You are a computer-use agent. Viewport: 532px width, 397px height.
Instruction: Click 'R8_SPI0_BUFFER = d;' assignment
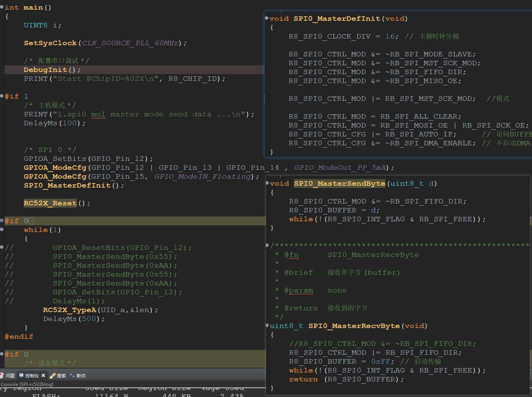tap(334, 210)
